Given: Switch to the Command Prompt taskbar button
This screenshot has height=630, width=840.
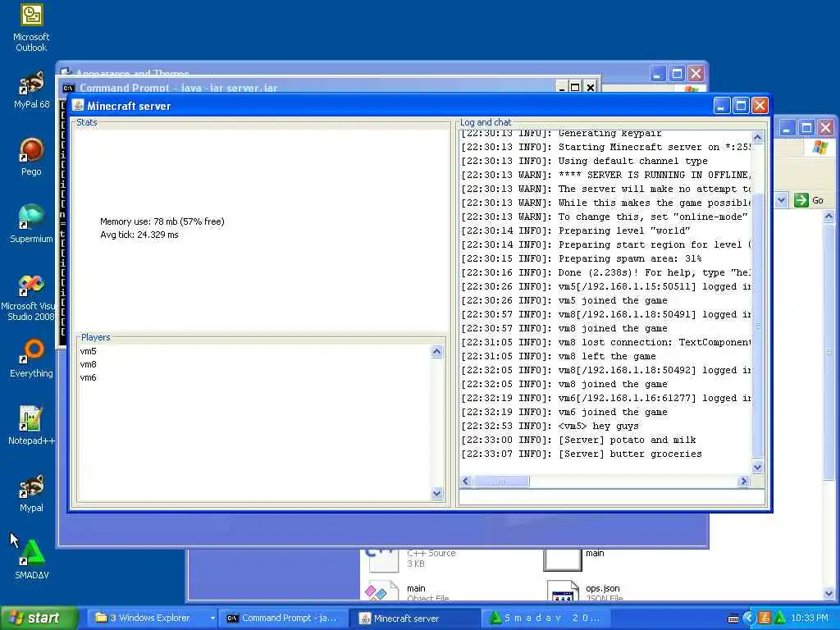Looking at the screenshot, I should [283, 619].
